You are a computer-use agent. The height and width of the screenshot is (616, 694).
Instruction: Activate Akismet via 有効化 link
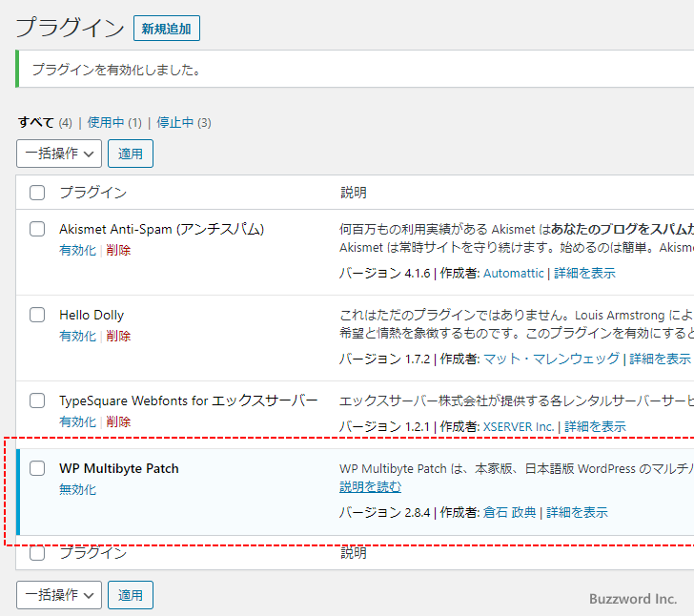coord(77,250)
